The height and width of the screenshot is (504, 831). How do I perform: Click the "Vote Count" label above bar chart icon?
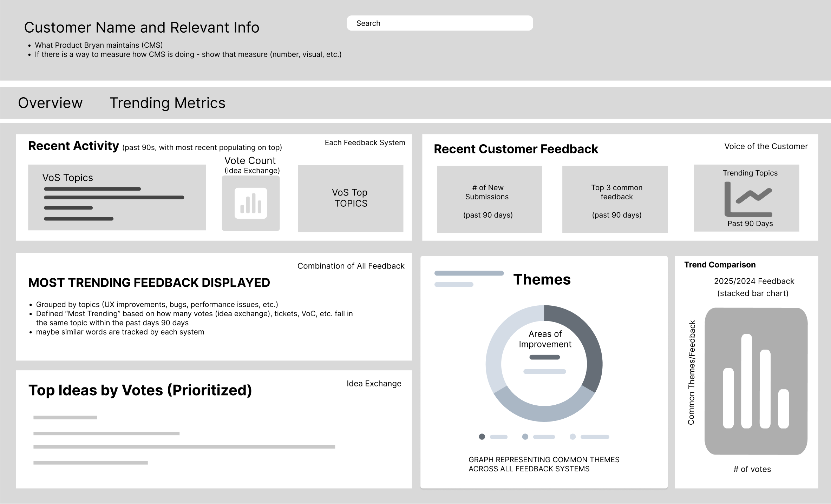coord(250,160)
